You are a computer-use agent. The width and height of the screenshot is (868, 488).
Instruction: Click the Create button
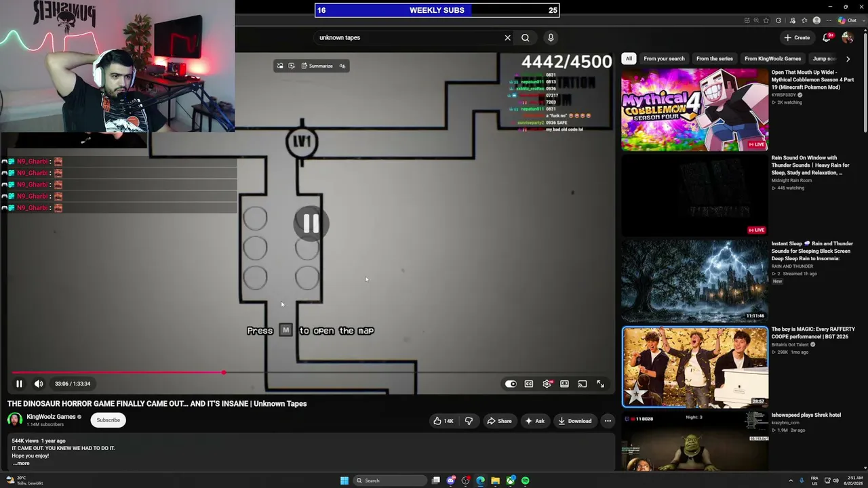pos(797,38)
